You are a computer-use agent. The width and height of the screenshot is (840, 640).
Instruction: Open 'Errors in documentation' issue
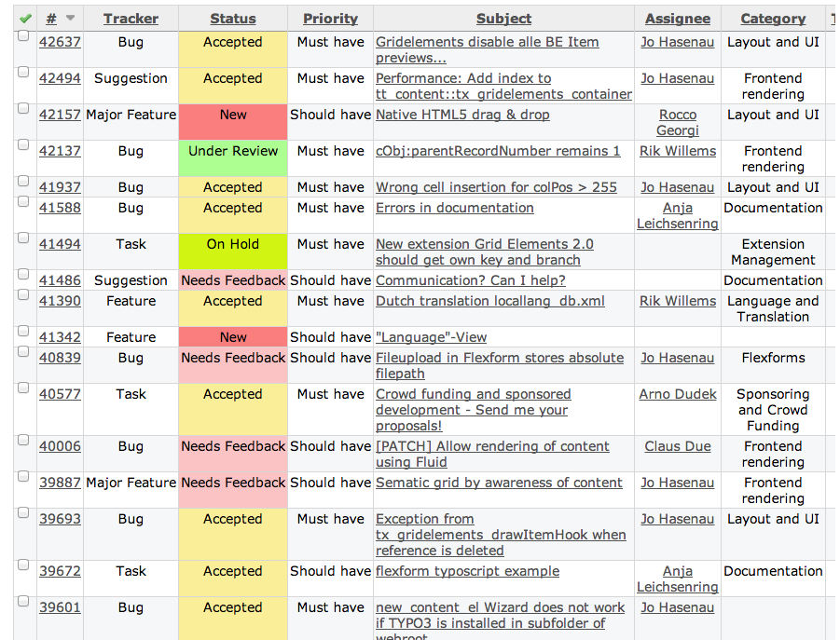pos(454,208)
